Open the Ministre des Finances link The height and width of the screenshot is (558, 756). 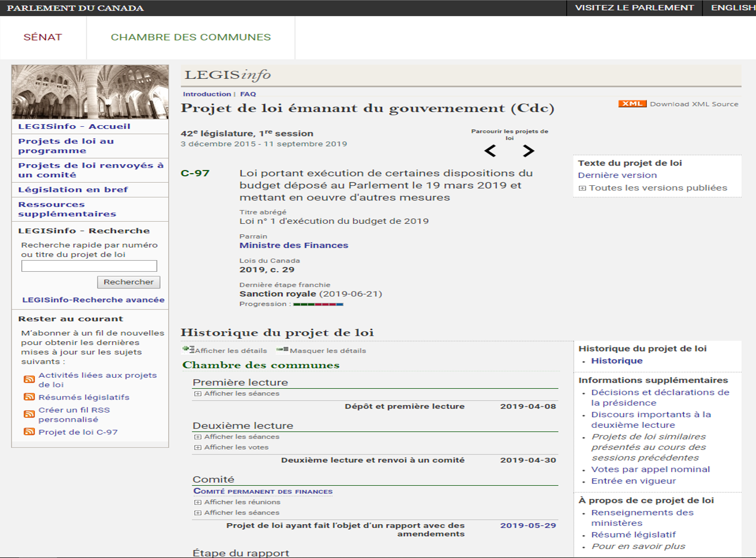coord(293,245)
